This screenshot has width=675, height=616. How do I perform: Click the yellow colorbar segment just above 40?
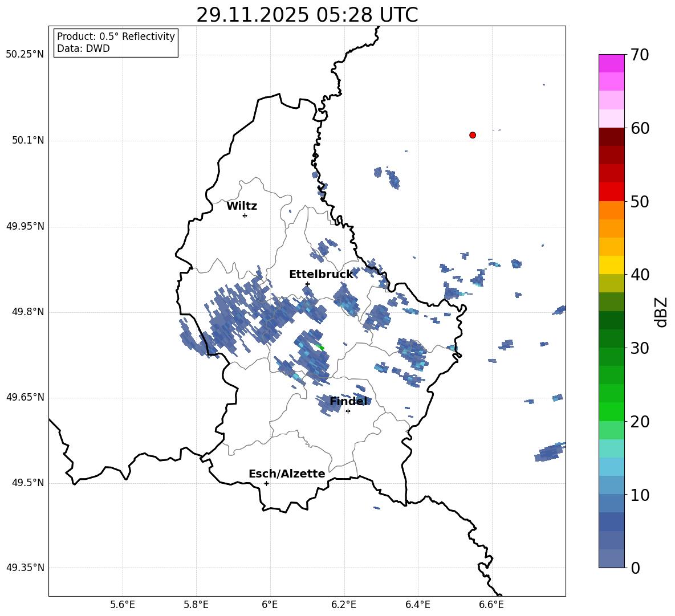tap(612, 265)
